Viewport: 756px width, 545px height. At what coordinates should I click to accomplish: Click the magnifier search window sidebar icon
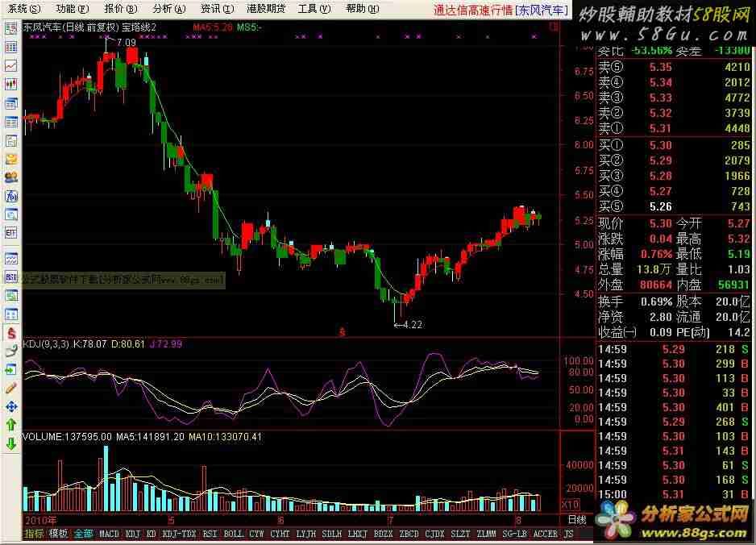point(11,214)
